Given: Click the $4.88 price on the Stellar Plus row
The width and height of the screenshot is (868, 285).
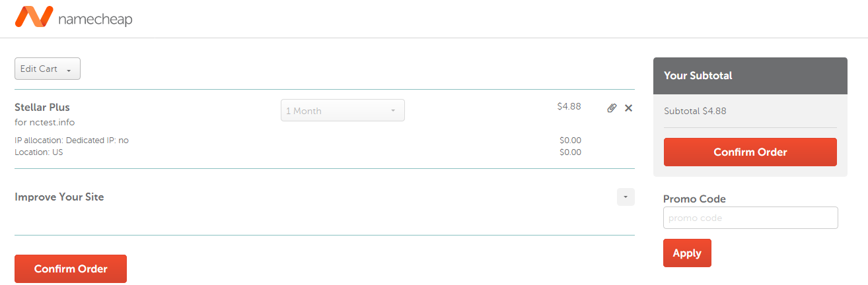Looking at the screenshot, I should point(569,106).
